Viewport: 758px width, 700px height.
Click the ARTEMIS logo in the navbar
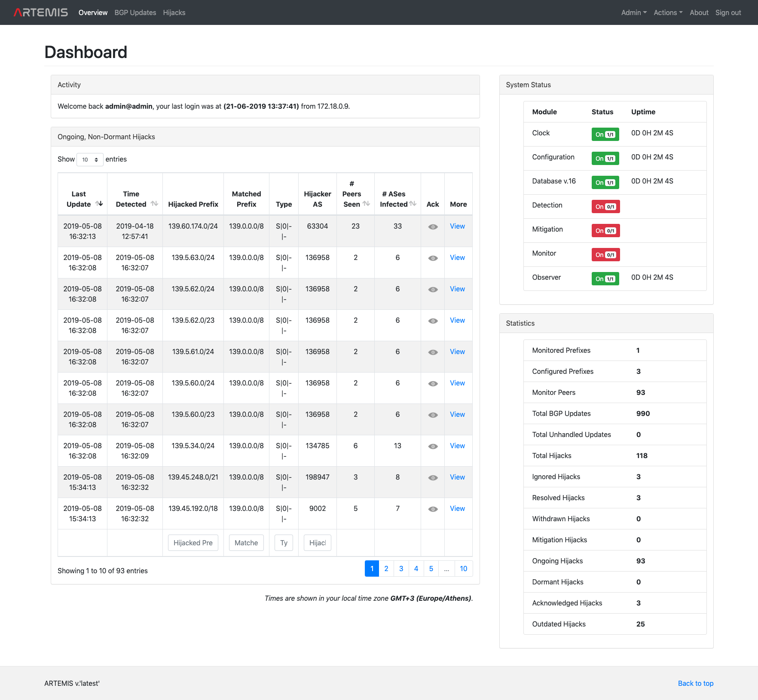tap(40, 12)
